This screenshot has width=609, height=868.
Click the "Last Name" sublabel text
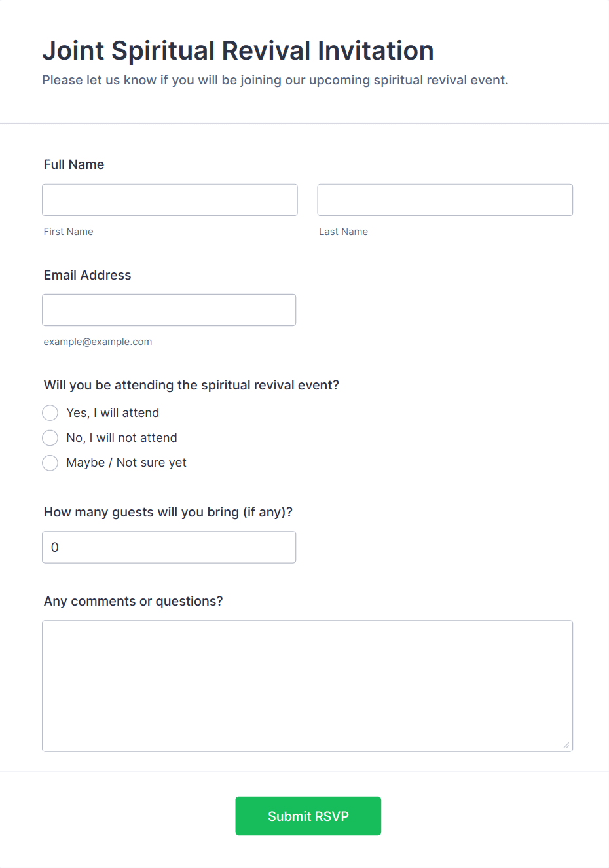(x=343, y=232)
